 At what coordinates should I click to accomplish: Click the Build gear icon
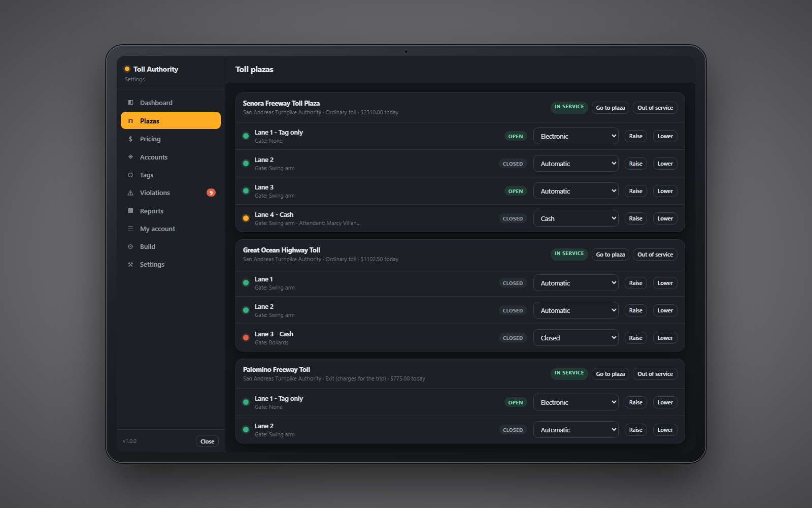pos(130,246)
